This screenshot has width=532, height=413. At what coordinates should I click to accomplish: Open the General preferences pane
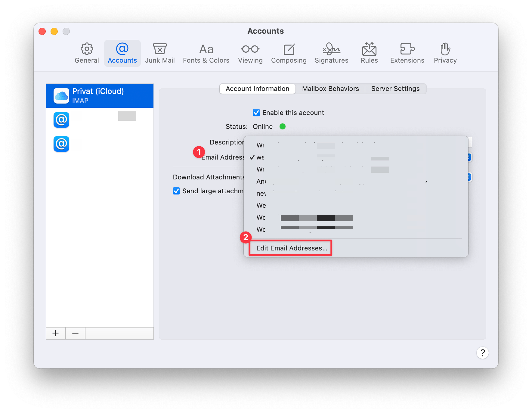(x=87, y=53)
